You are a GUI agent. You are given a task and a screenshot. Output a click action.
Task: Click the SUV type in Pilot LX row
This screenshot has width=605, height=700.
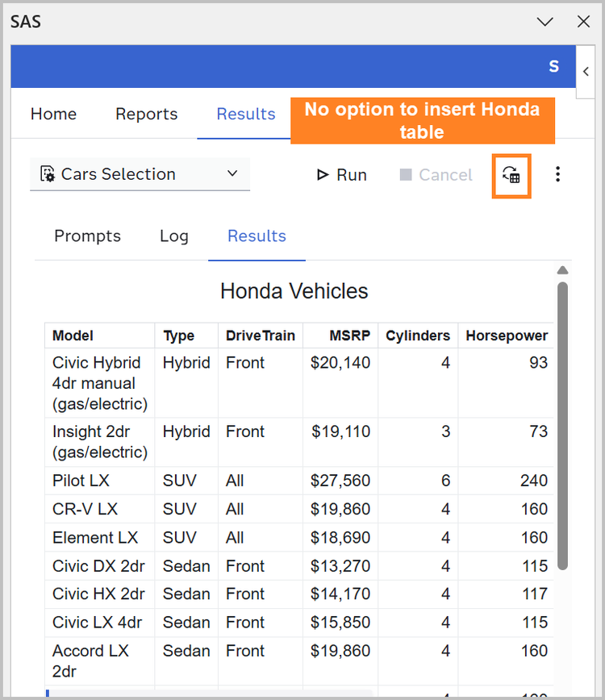[x=180, y=481]
